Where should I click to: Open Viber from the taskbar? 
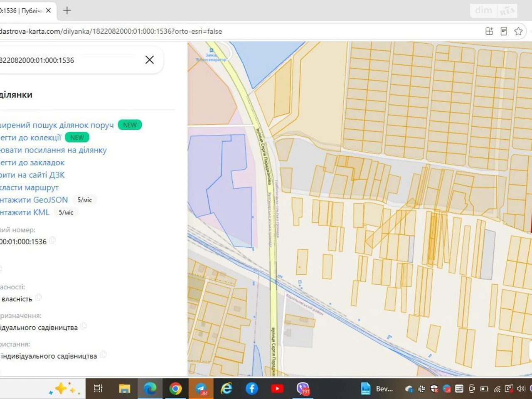(303, 389)
